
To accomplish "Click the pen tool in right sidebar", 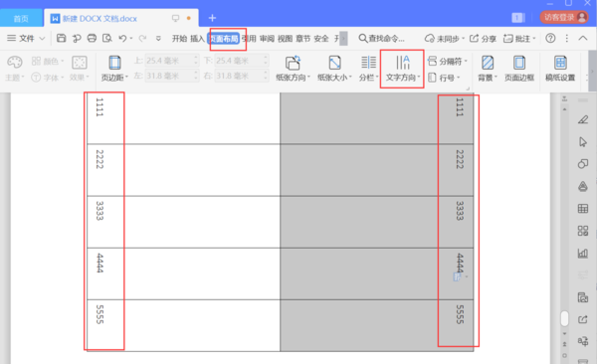I will tap(582, 120).
